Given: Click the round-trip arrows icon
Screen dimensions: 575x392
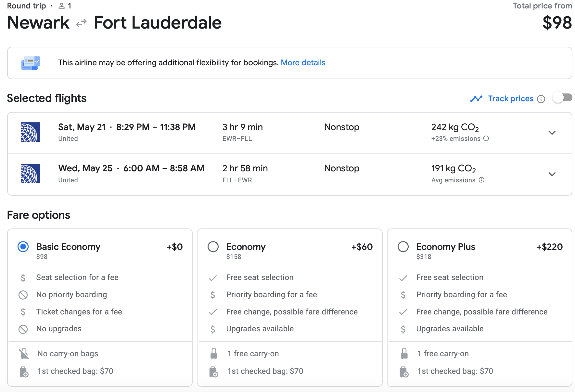Looking at the screenshot, I should click(81, 23).
